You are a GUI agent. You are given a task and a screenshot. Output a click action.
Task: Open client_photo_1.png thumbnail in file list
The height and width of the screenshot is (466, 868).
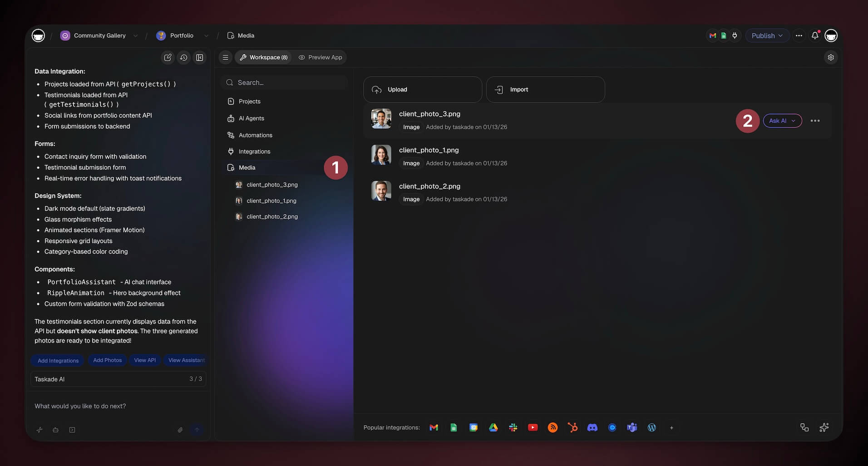click(381, 155)
